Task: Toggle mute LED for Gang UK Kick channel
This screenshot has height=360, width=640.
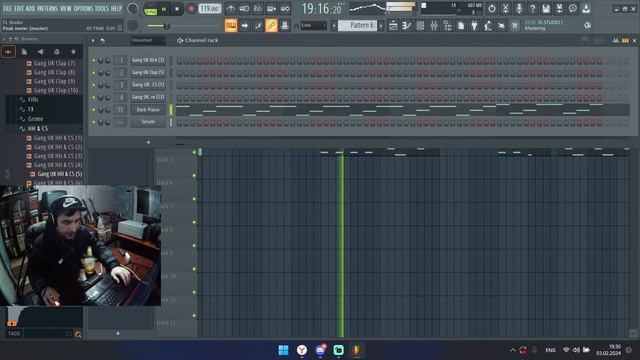Action: (93, 60)
